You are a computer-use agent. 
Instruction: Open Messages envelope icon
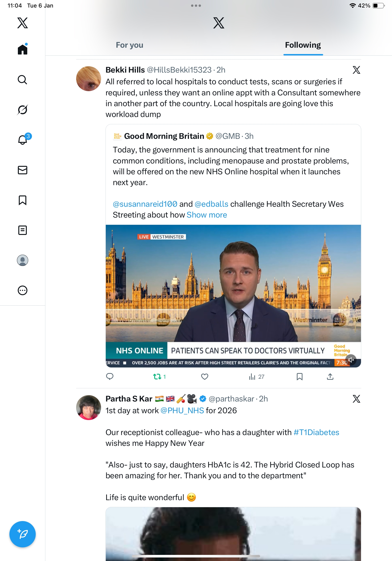coord(23,170)
